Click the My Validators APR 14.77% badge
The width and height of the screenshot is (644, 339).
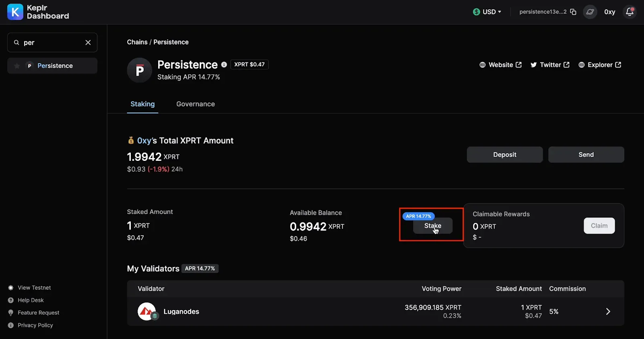[200, 269]
